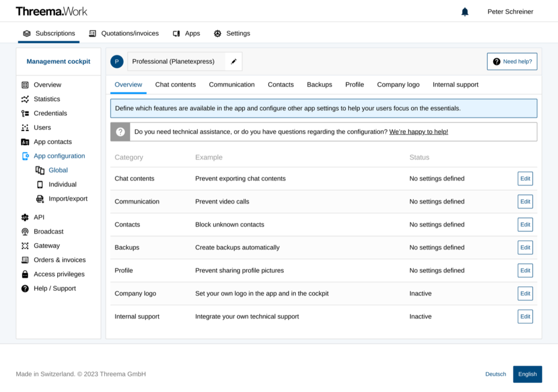Edit the Company logo row settings
Viewport: 558px width, 392px height.
(x=525, y=293)
